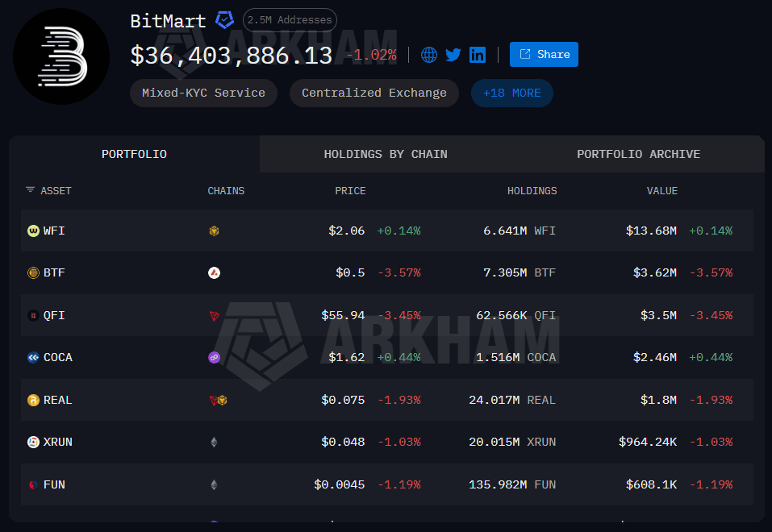Viewport: 772px width, 532px height.
Task: Click the Share button
Action: (544, 54)
